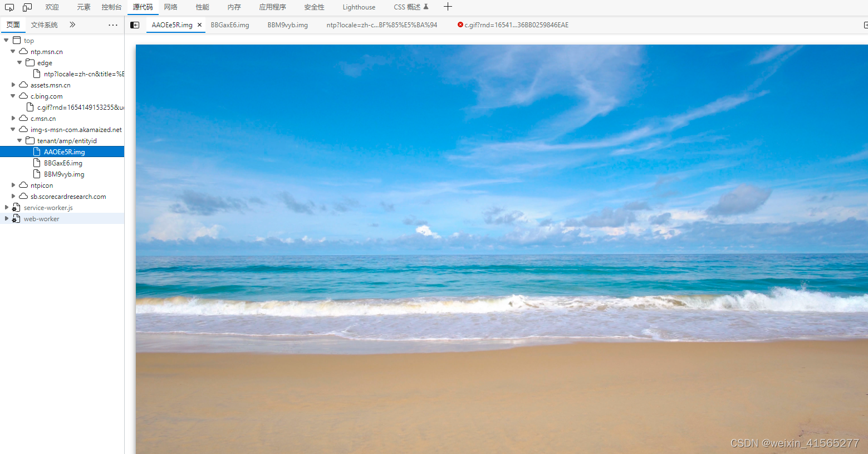Expand sb.scorecardresearch.com node

13,196
